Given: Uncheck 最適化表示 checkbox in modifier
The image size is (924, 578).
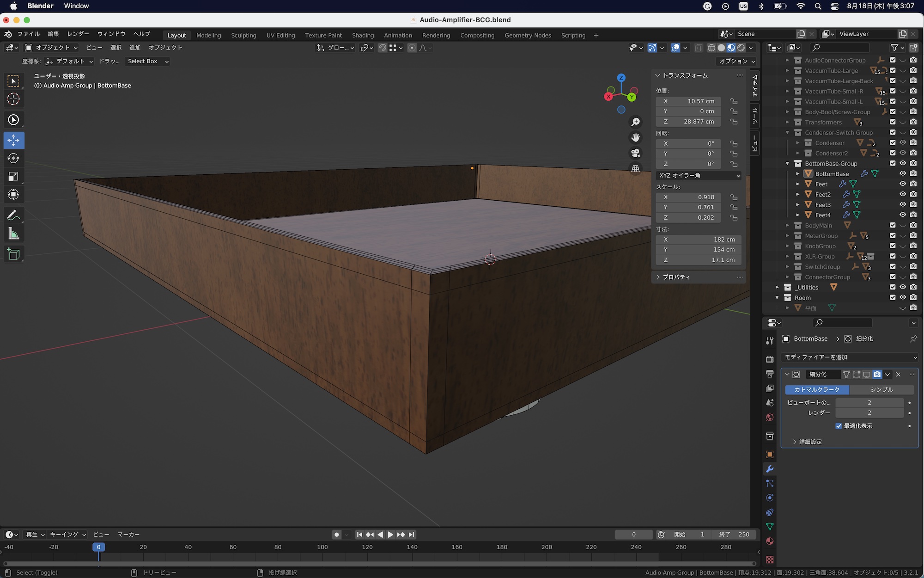Looking at the screenshot, I should pos(839,426).
